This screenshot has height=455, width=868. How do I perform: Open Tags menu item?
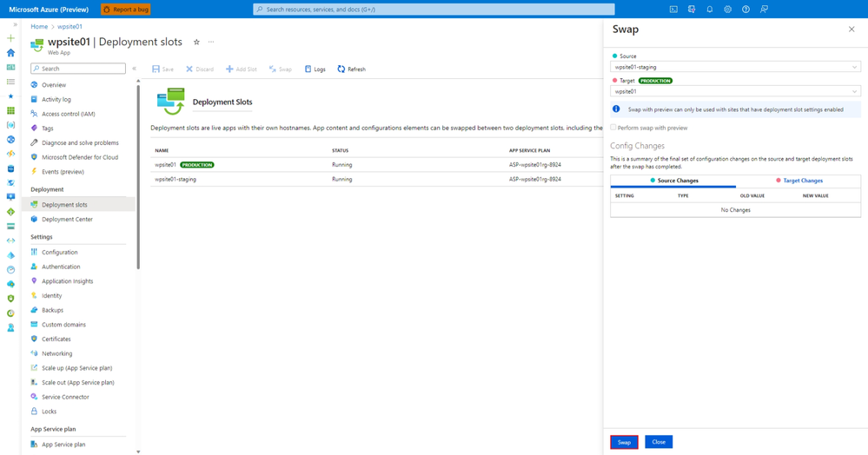point(48,129)
